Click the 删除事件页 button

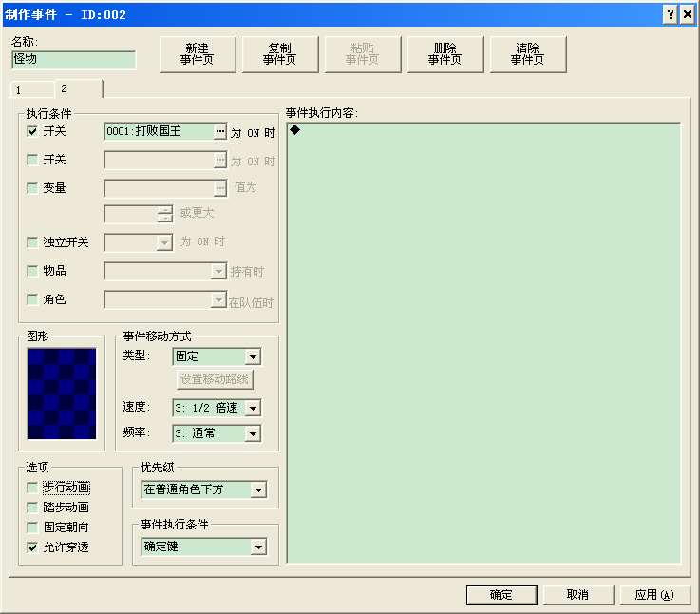point(445,54)
